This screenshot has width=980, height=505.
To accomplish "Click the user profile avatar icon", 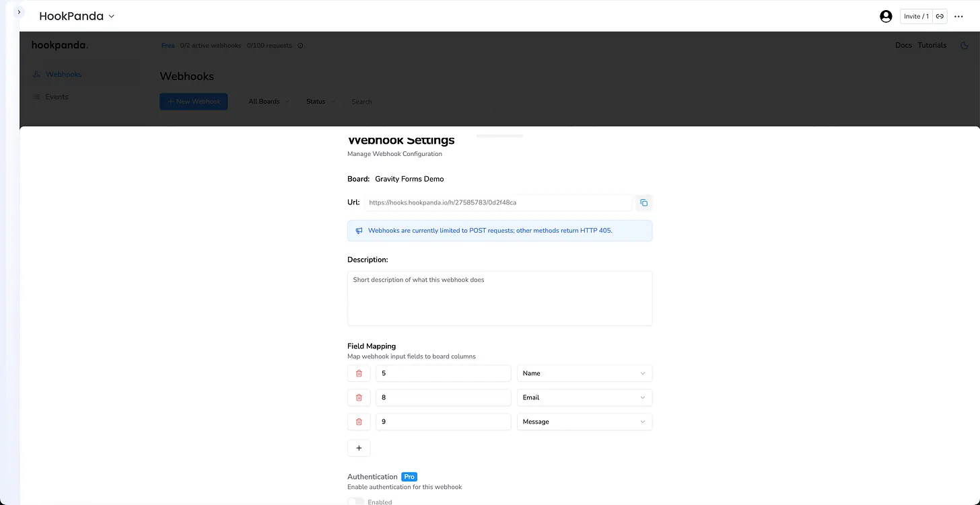I will click(x=886, y=16).
